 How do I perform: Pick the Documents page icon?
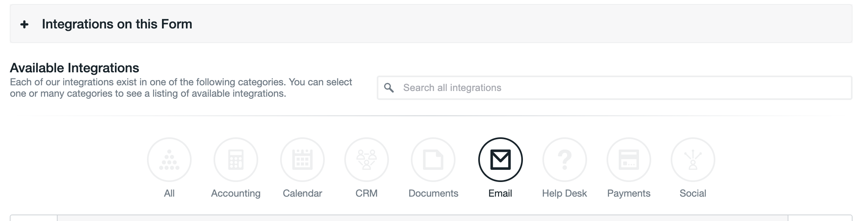pyautogui.click(x=433, y=160)
